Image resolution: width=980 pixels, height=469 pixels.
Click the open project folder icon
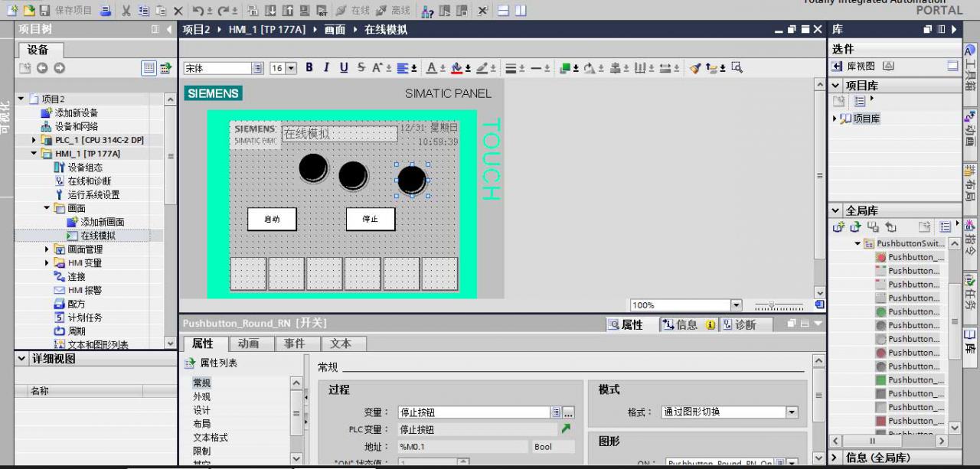point(28,11)
